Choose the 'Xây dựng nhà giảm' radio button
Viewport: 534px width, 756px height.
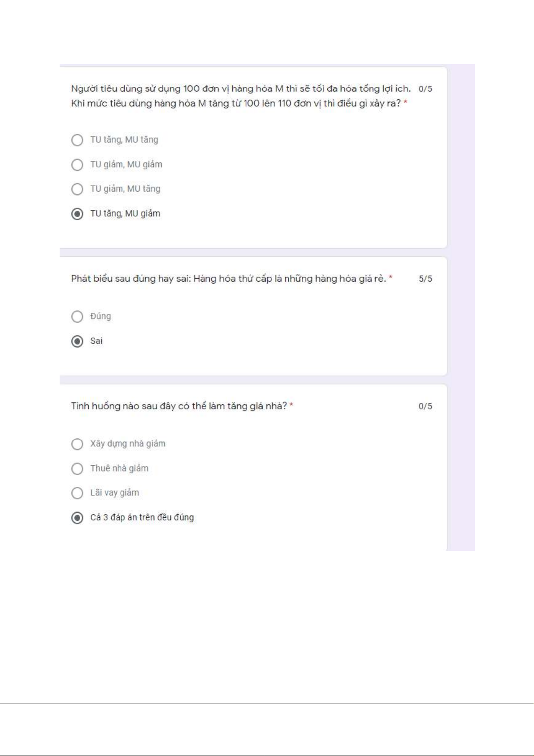(77, 444)
